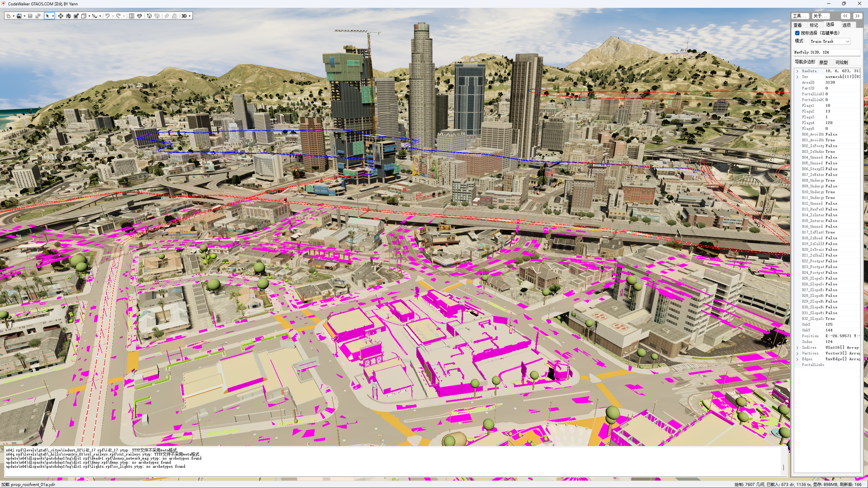Expand the Open file dropdown arrow
The image size is (868, 488).
tap(24, 16)
